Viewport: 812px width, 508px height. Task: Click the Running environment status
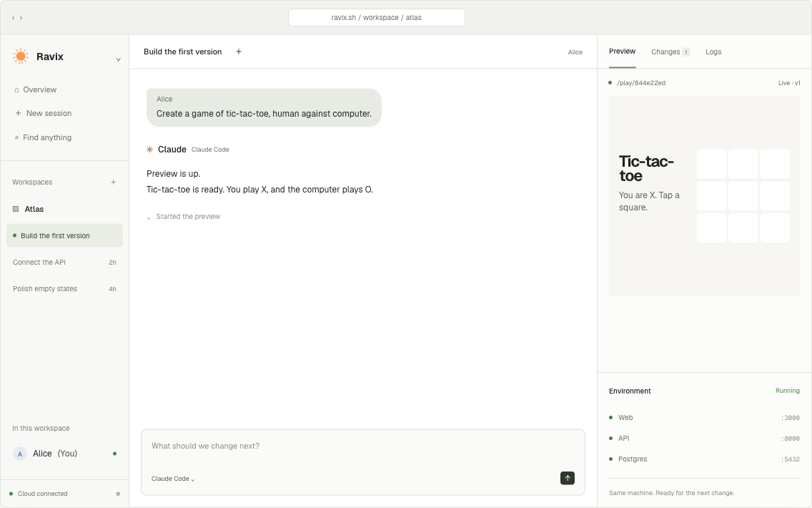[787, 391]
